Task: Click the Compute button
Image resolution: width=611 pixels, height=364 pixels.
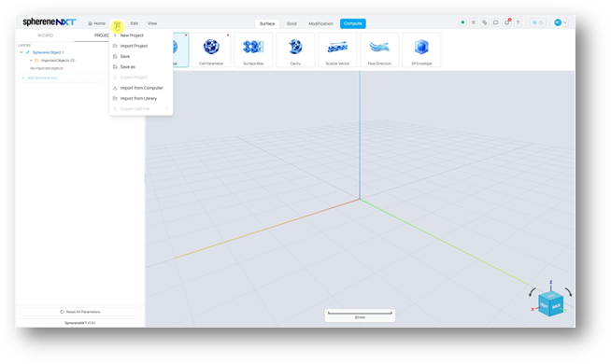Action: [x=352, y=23]
